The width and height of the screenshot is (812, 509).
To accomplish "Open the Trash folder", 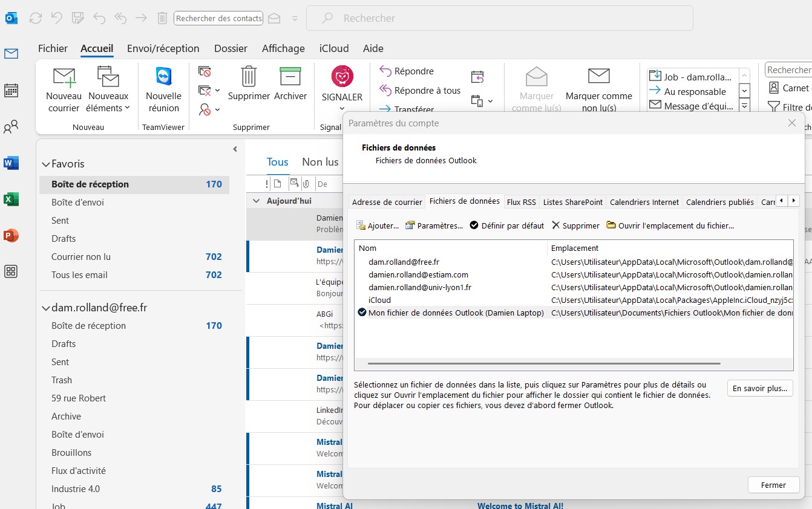I will [134, 380].
